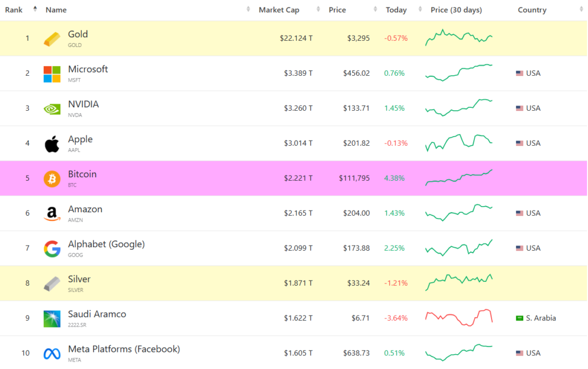Open the Meta Platforms (Facebook) link

(123, 349)
